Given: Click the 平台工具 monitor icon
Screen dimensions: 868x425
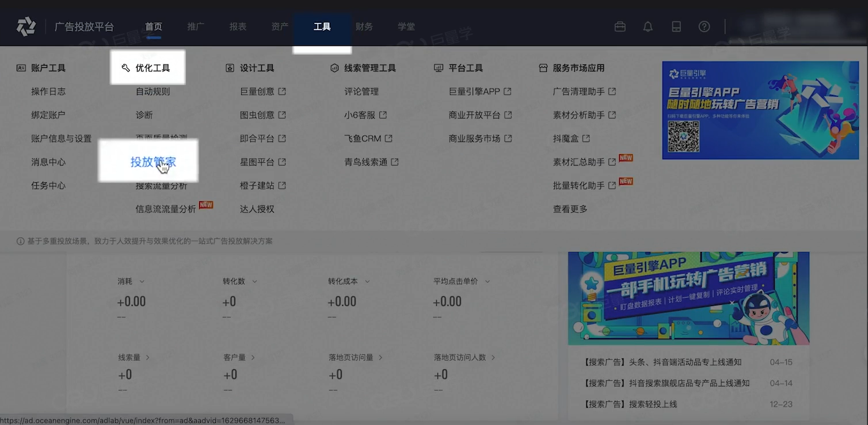Looking at the screenshot, I should pos(439,68).
